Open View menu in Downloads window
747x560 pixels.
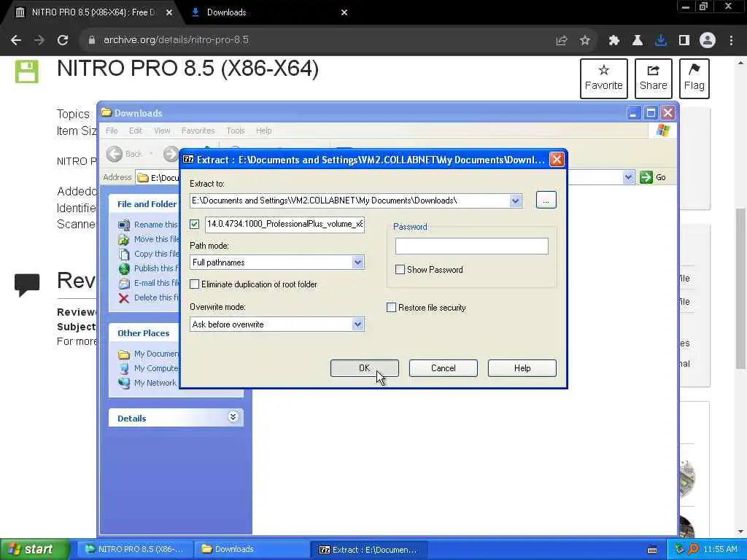162,131
